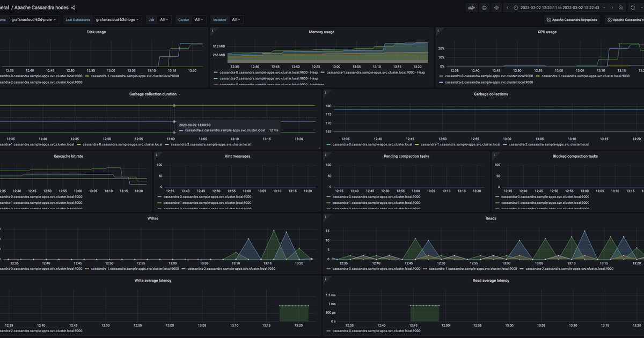Zoom out the time range magnifier icon
Screen dimensions: 644x338
(x=620, y=8)
